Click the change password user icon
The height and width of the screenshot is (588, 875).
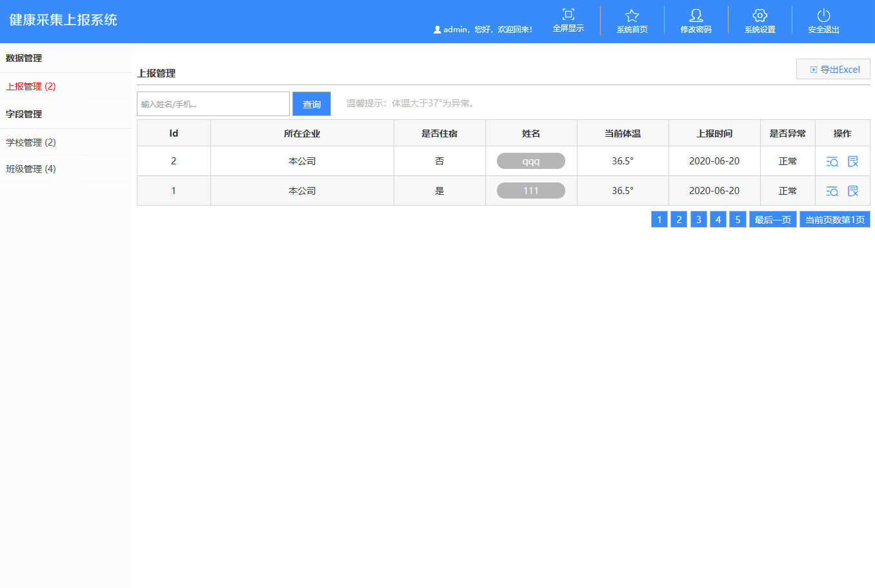coord(696,15)
